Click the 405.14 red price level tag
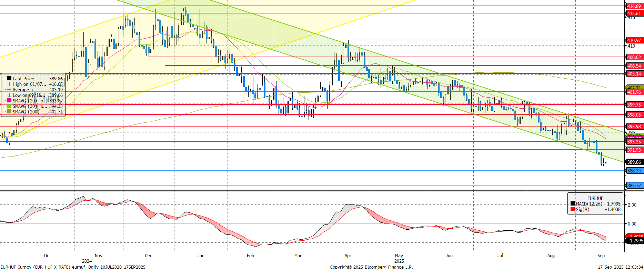 click(634, 74)
